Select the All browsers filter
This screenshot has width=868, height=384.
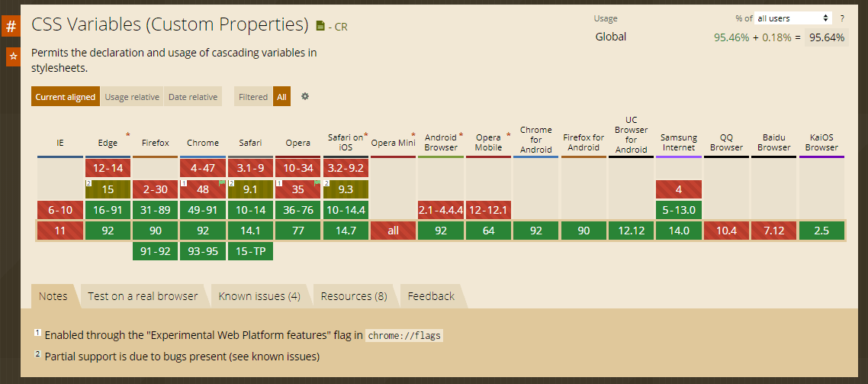(282, 97)
